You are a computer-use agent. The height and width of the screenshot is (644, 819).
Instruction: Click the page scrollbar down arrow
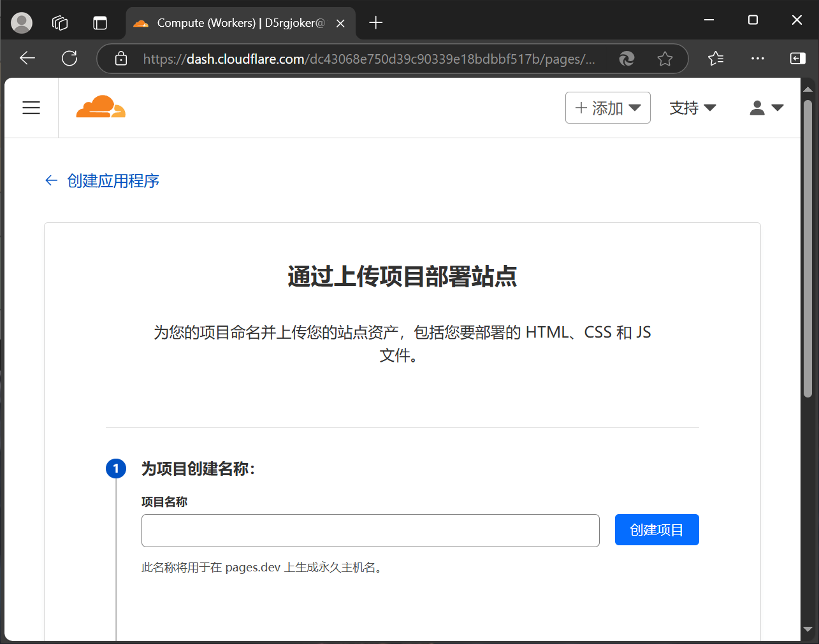(808, 629)
